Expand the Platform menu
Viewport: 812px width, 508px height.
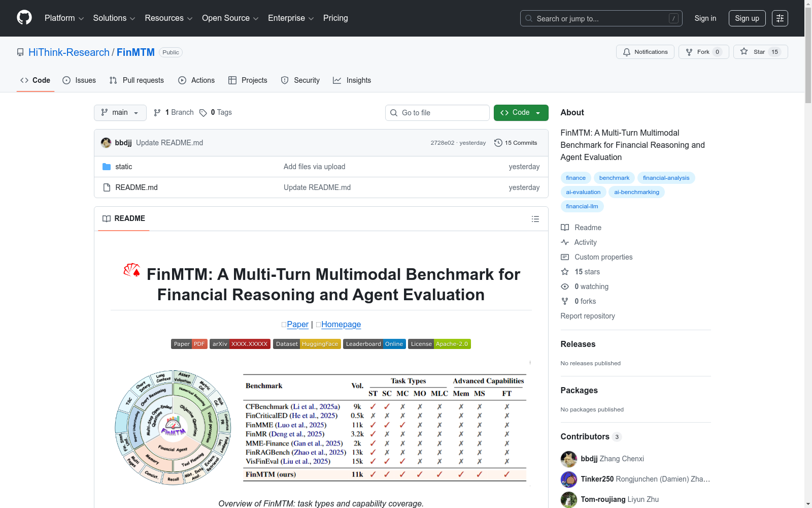coord(64,18)
